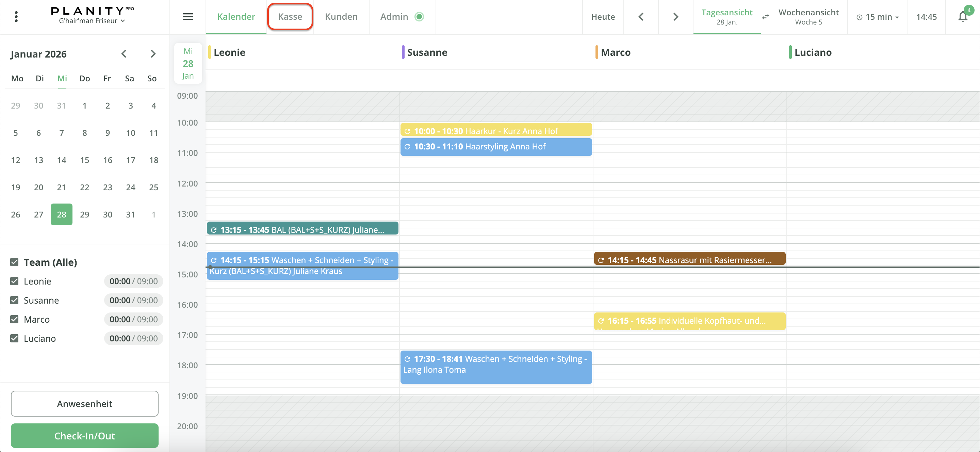The image size is (980, 452).
Task: Expand the G'hair'man Friseur salon dropdown
Action: pyautogui.click(x=92, y=21)
